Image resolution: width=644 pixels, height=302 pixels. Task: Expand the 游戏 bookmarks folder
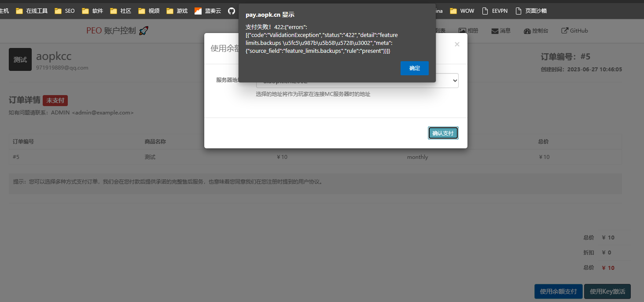pyautogui.click(x=169, y=11)
